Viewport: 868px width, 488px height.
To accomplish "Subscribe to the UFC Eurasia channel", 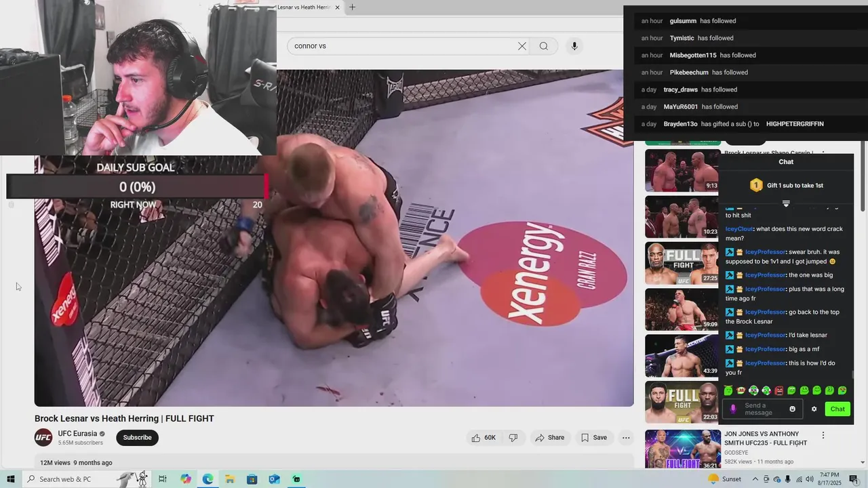I will [137, 438].
